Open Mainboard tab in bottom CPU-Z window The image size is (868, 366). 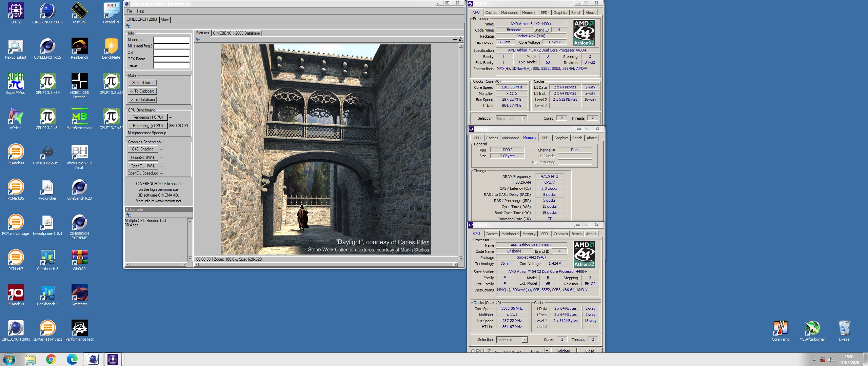tap(510, 234)
